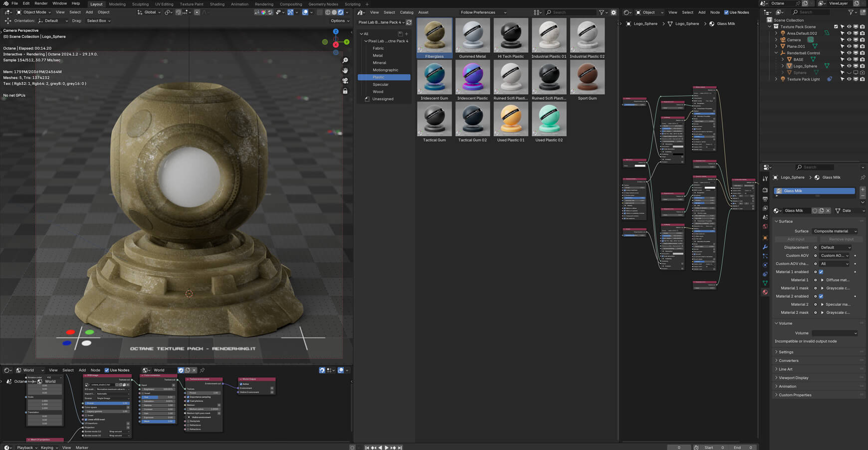Viewport: 868px width, 450px height.
Task: Toggle visibility eye of Logo_Sphere
Action: [x=849, y=66]
